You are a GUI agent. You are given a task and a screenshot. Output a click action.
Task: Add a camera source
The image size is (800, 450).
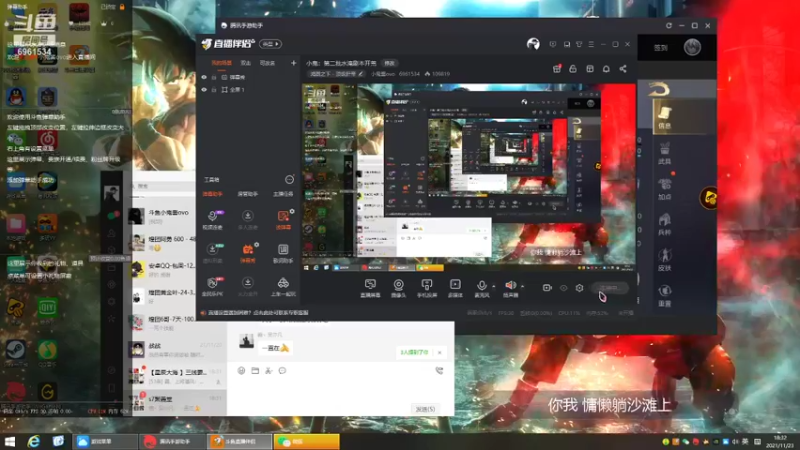click(398, 288)
